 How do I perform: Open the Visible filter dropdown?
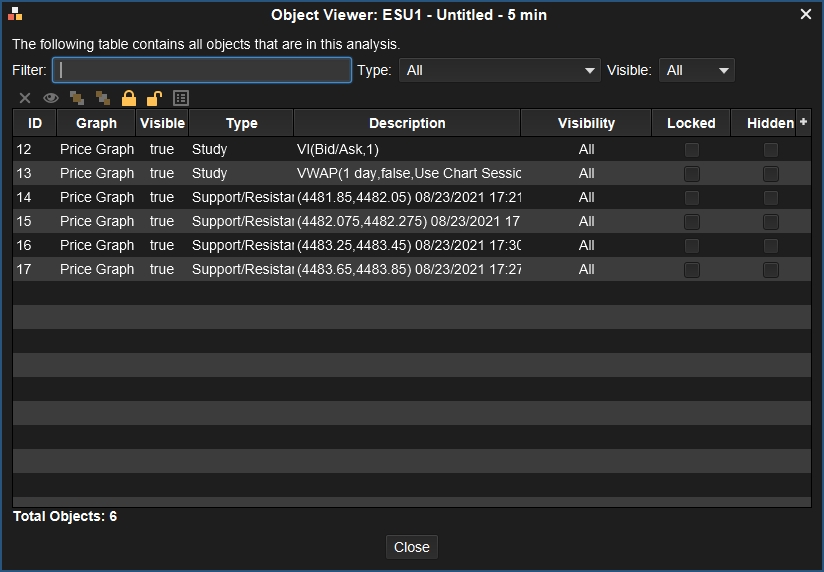(697, 70)
